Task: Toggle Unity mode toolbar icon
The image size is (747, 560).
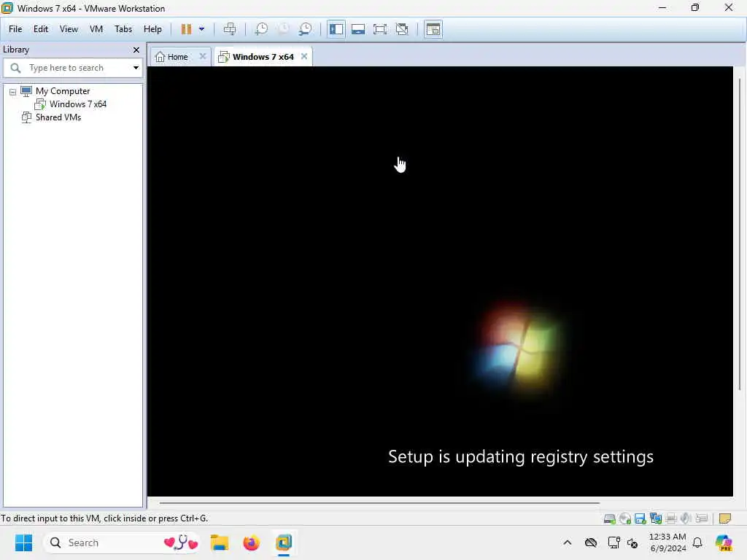Action: pyautogui.click(x=402, y=29)
